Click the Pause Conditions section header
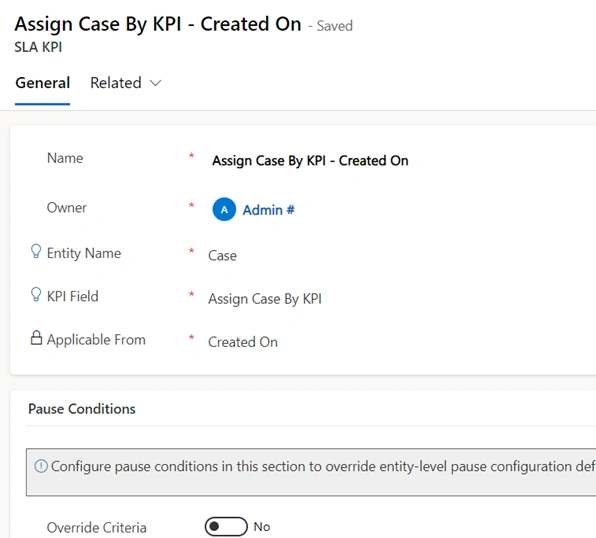 pyautogui.click(x=82, y=409)
